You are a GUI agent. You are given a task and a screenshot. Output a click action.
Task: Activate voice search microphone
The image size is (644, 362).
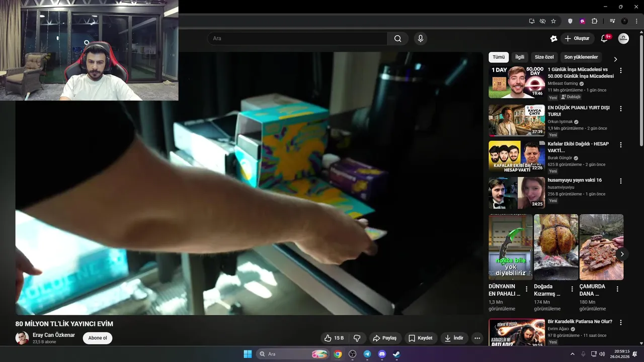(x=421, y=39)
